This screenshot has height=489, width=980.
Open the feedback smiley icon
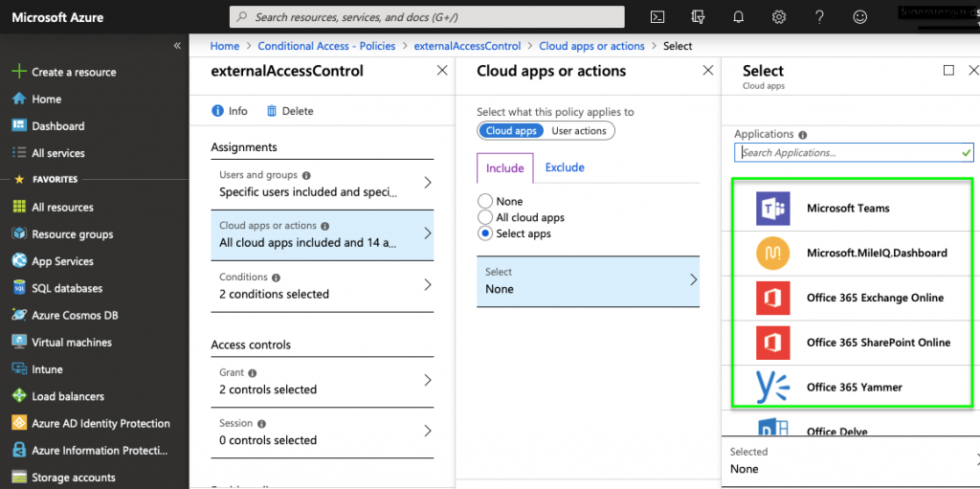[x=859, y=16]
